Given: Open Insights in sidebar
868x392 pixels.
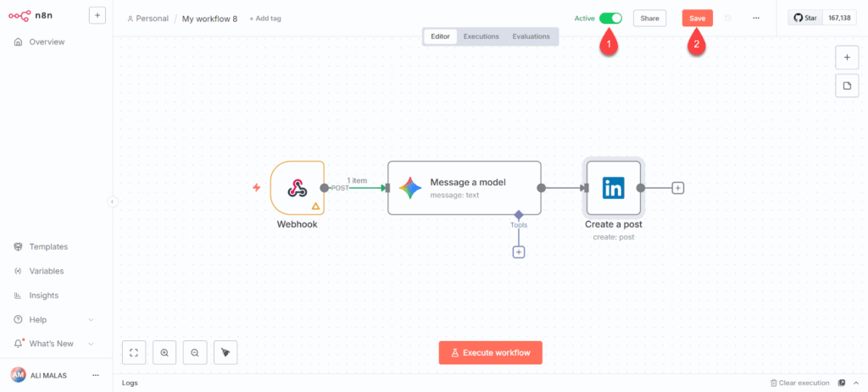Looking at the screenshot, I should coord(44,295).
